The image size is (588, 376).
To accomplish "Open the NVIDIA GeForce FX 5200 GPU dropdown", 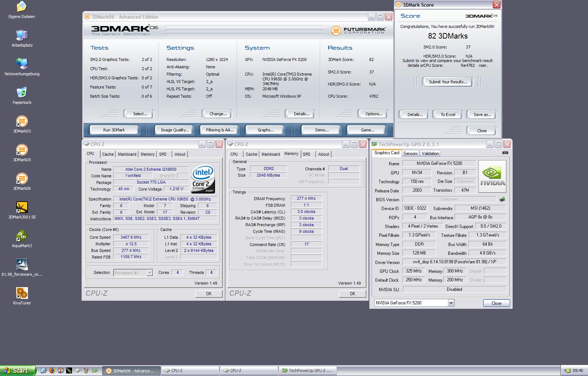I will coord(414,303).
